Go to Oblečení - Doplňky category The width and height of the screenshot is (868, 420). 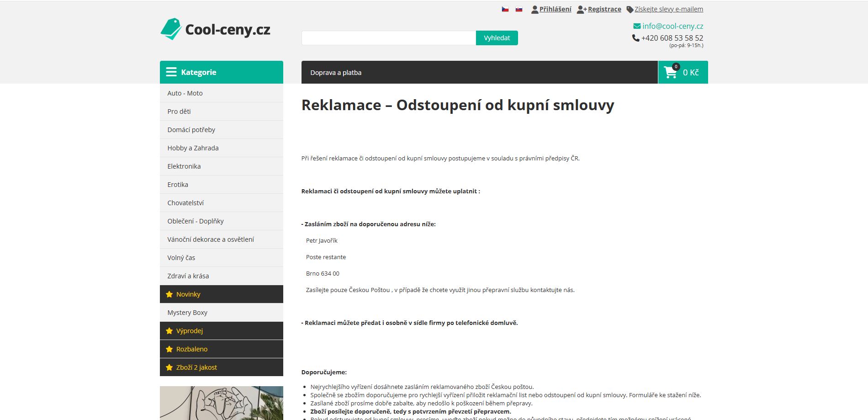coord(222,221)
